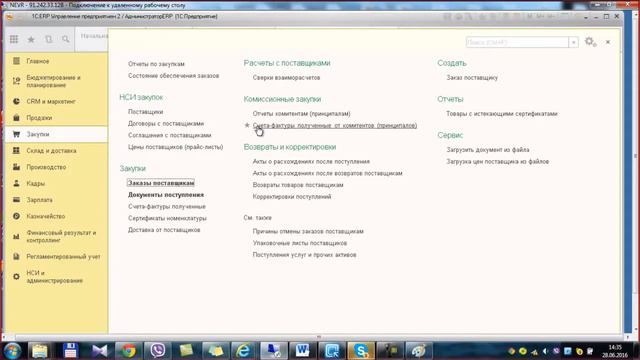Click the Финансовый результат chart icon
The image size is (640, 360).
coord(16,236)
